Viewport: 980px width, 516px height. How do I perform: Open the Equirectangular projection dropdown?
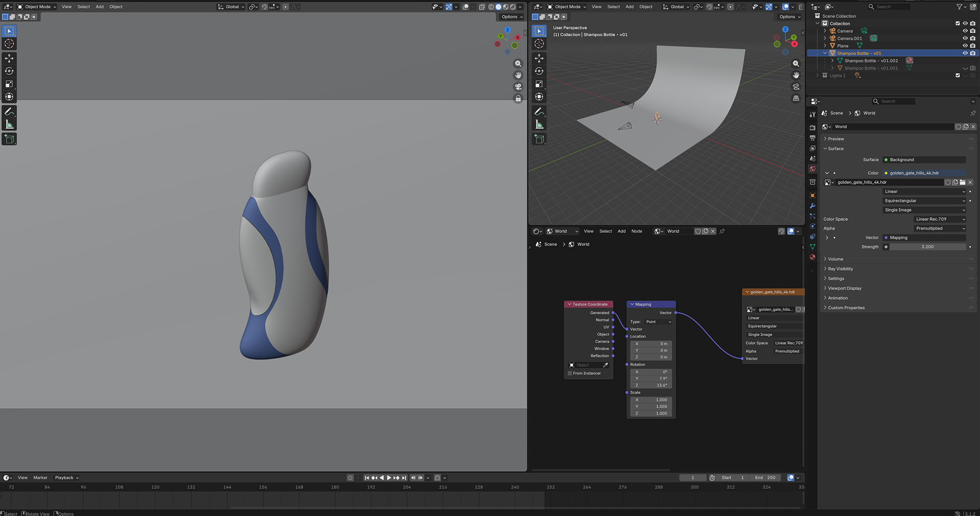pos(925,201)
